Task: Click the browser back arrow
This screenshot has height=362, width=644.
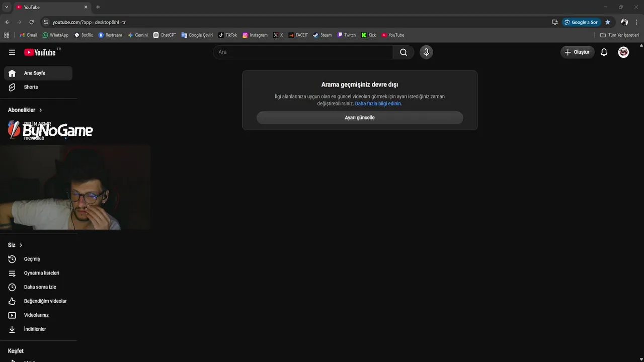Action: [x=7, y=22]
